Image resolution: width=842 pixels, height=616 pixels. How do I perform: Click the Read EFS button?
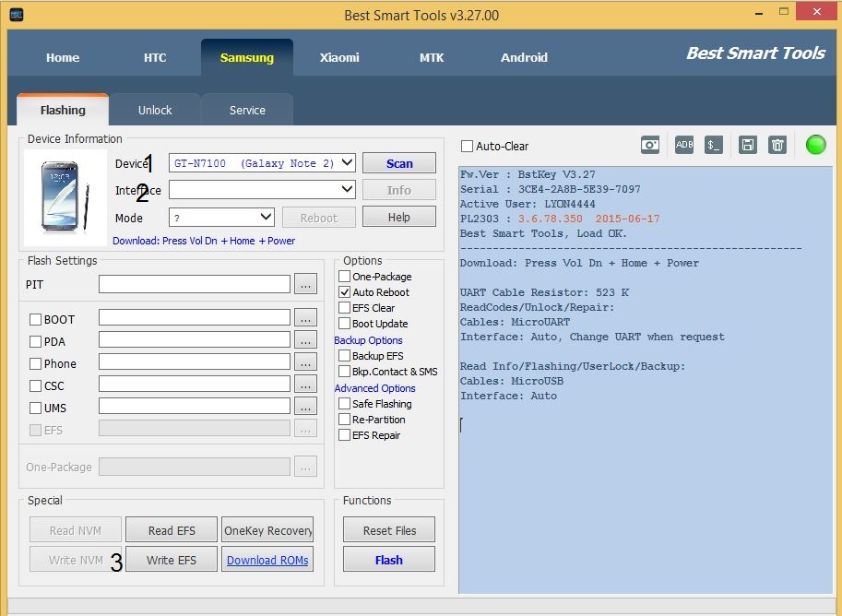(172, 530)
